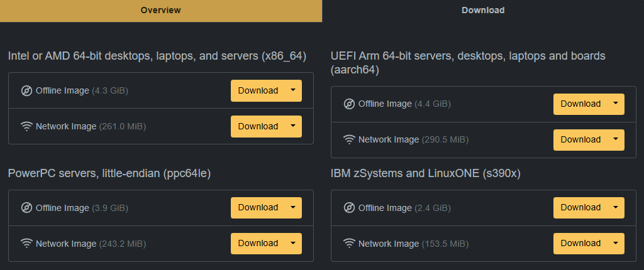This screenshot has width=644, height=270.
Task: Download the s390x Offline Image
Action: point(580,208)
